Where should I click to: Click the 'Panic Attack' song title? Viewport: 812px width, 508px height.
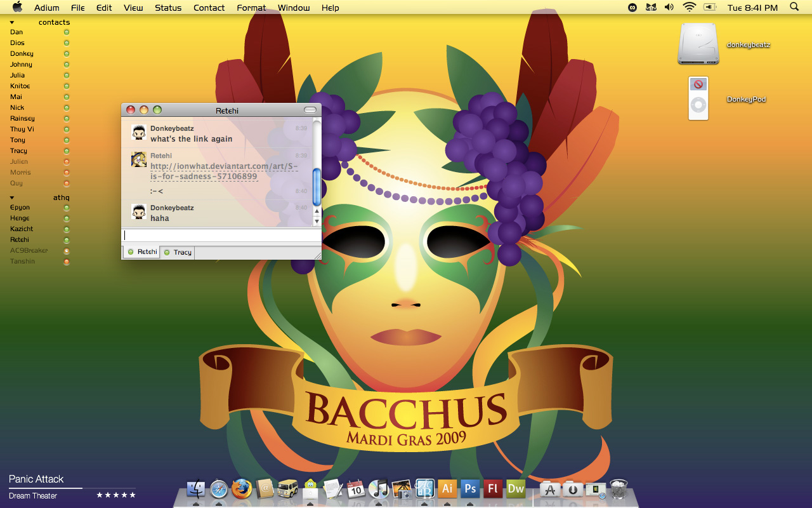pyautogui.click(x=36, y=479)
